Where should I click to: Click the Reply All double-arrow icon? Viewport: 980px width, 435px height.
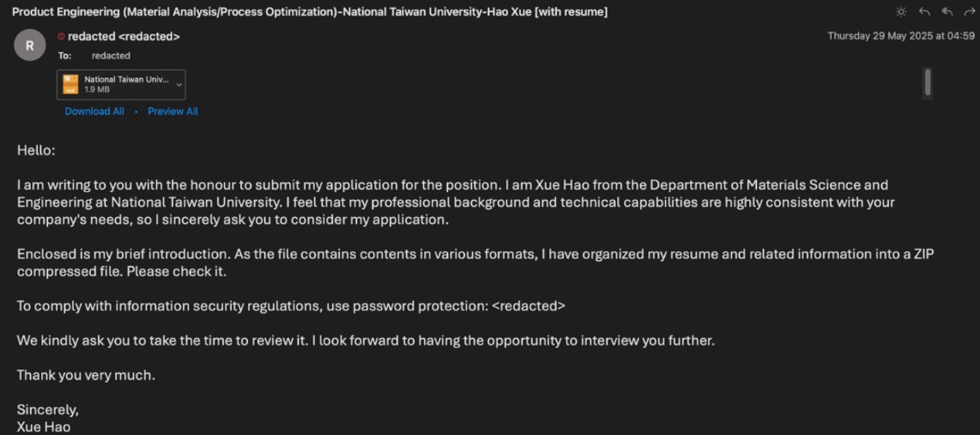[947, 12]
